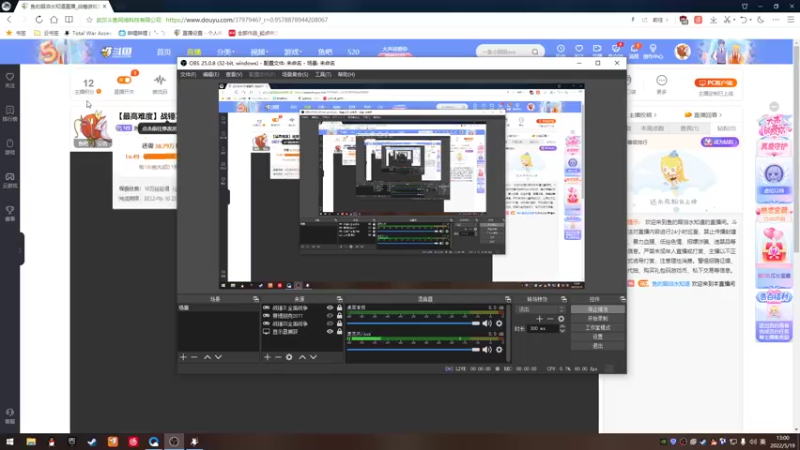Image resolution: width=800 pixels, height=450 pixels.
Task: Expand the 主播投稿 section chevron
Action: (655, 115)
